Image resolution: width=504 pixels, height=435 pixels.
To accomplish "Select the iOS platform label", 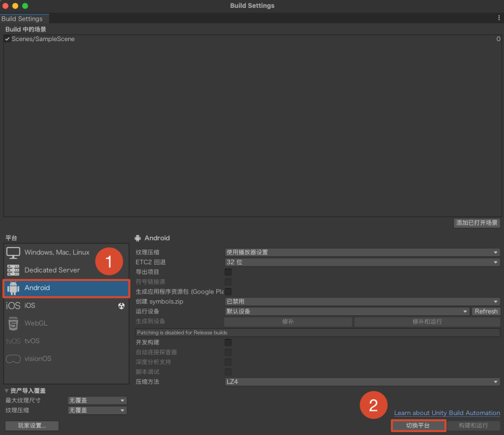I will [30, 306].
